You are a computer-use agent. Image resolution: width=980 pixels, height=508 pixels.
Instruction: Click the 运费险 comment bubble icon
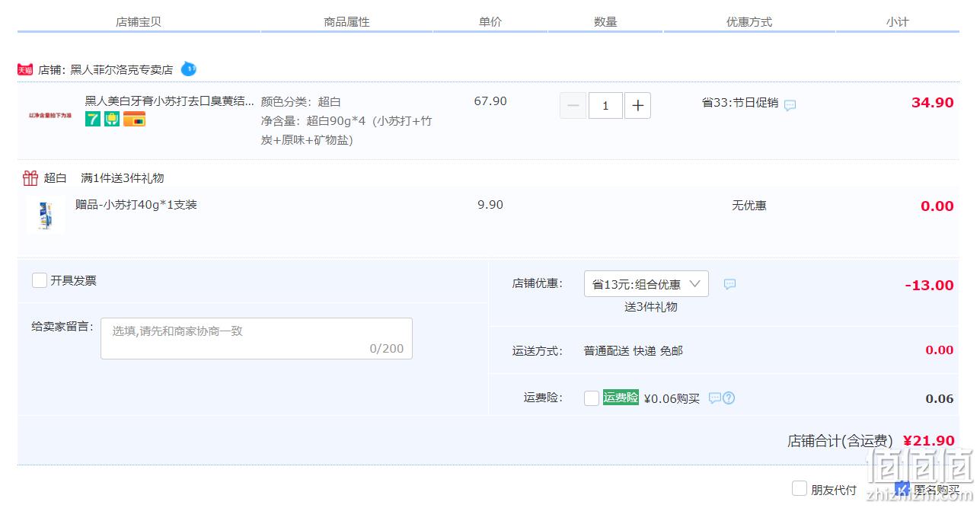coord(714,398)
